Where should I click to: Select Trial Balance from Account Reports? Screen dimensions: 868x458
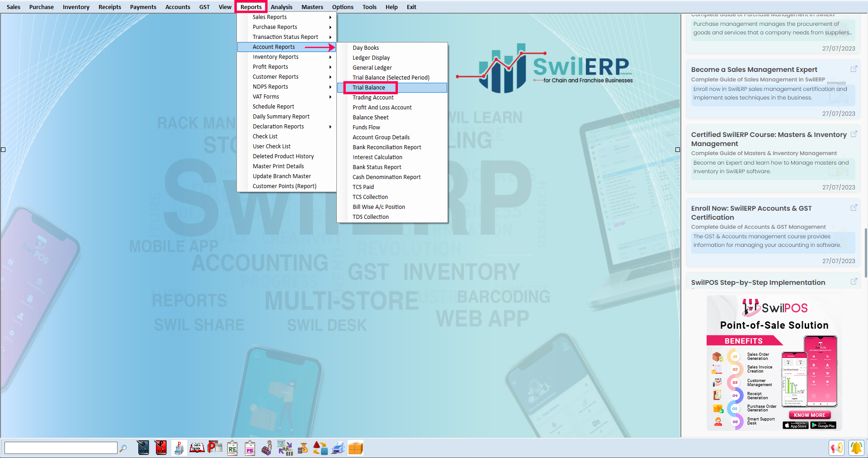click(x=369, y=88)
